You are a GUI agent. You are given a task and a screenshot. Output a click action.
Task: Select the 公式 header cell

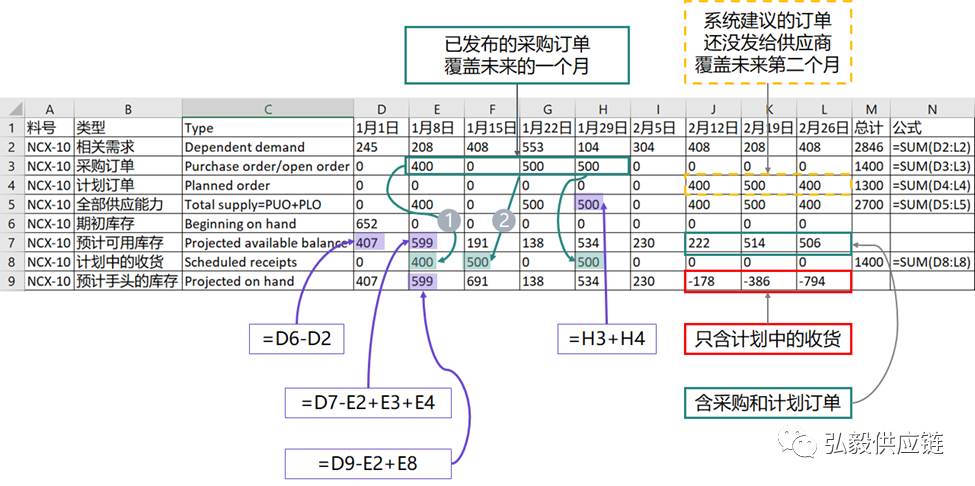pos(931,128)
